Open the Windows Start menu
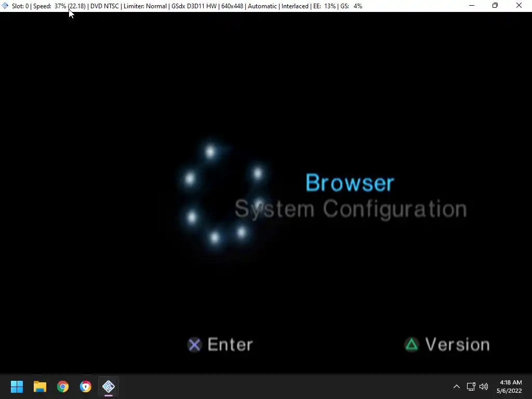This screenshot has height=399, width=532. tap(17, 387)
